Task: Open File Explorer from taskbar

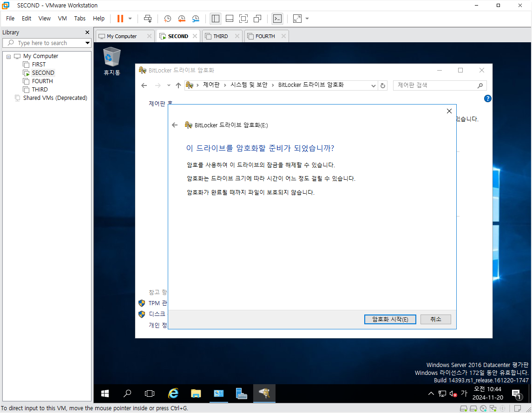Action: tap(196, 393)
